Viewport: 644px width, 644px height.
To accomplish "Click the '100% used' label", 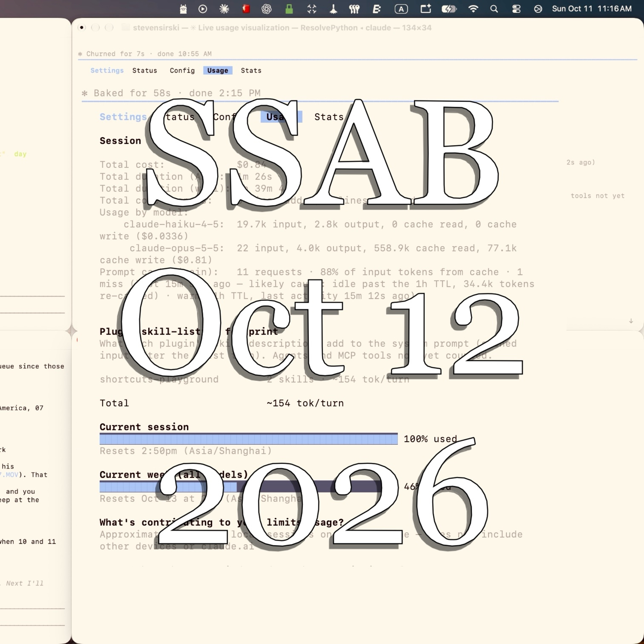I will click(430, 439).
